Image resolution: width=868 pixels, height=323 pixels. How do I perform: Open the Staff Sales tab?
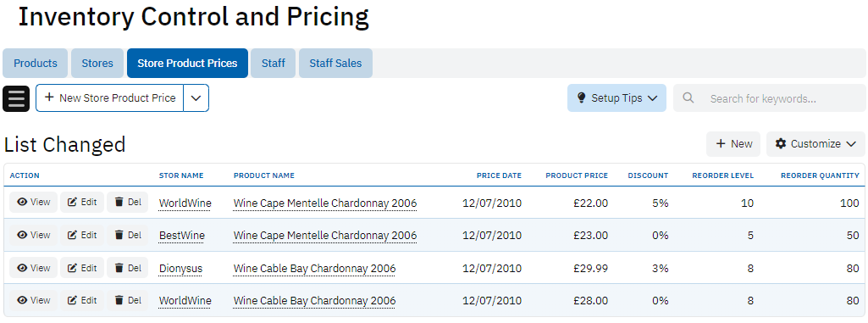click(335, 64)
